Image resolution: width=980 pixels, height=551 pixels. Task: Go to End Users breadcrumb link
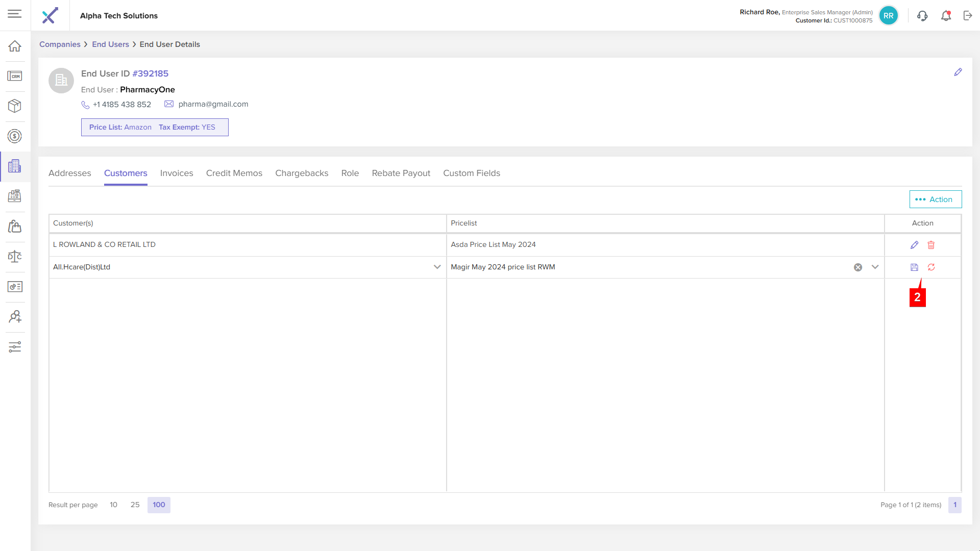tap(110, 44)
